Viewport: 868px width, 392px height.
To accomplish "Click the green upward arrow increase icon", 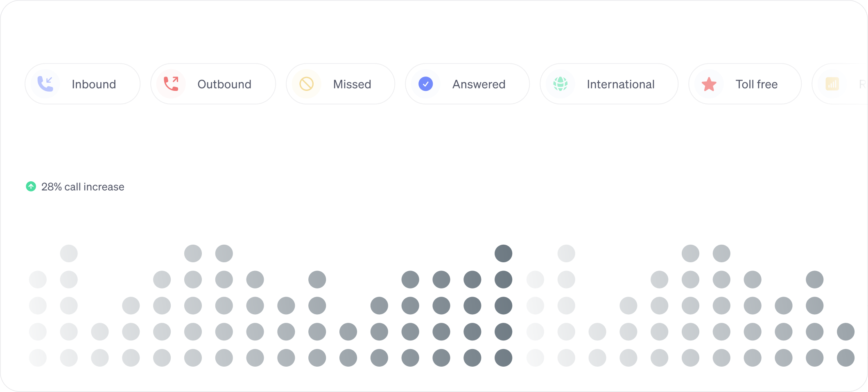I will coord(31,187).
